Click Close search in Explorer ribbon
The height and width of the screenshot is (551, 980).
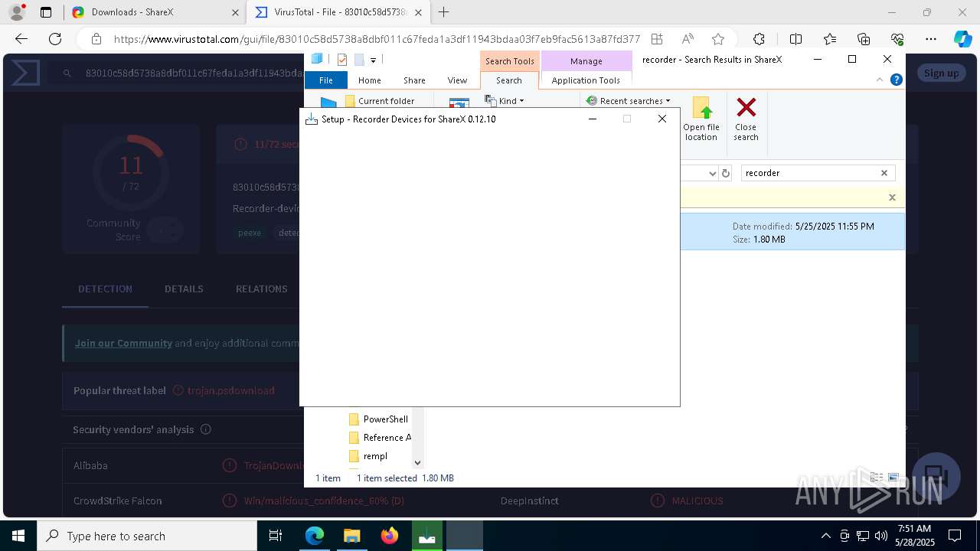pos(746,119)
